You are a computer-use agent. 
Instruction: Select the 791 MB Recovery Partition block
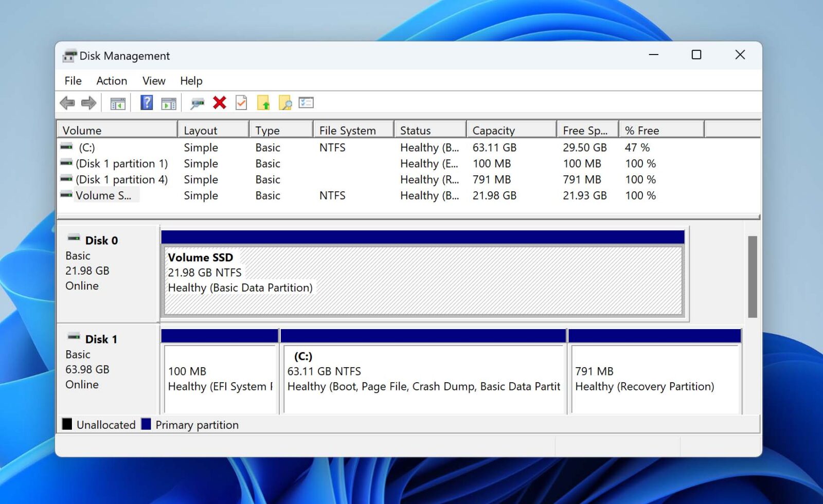coord(653,378)
